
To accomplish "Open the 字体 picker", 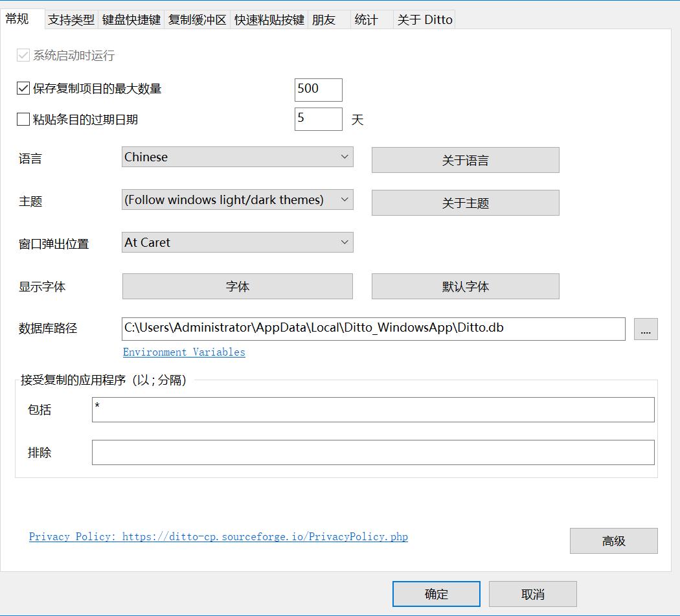I will [237, 286].
